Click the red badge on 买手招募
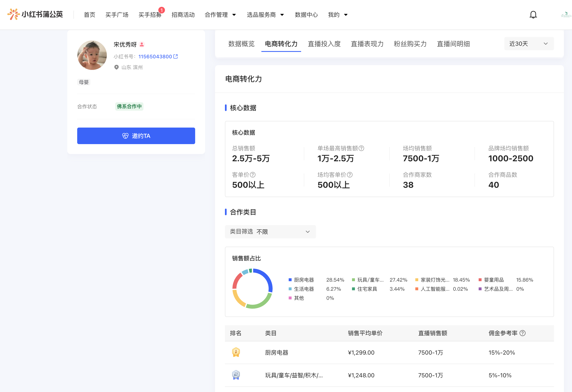 click(161, 10)
